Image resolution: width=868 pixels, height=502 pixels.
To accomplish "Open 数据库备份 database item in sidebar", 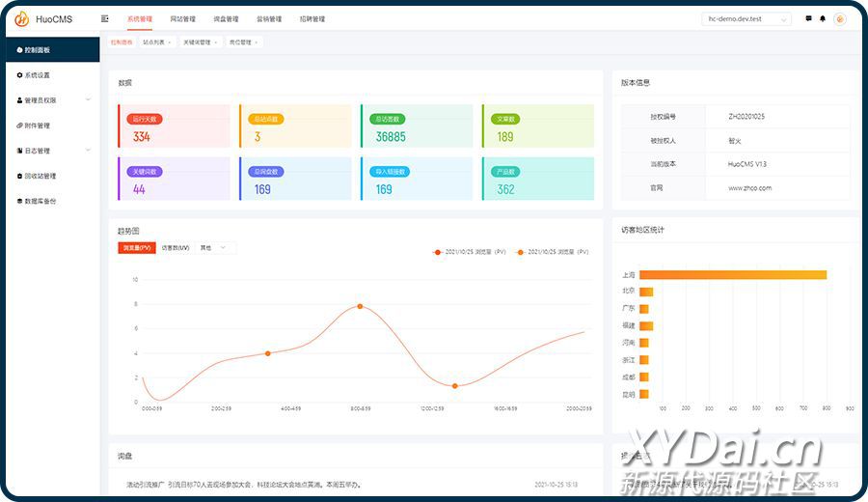I will pyautogui.click(x=39, y=201).
